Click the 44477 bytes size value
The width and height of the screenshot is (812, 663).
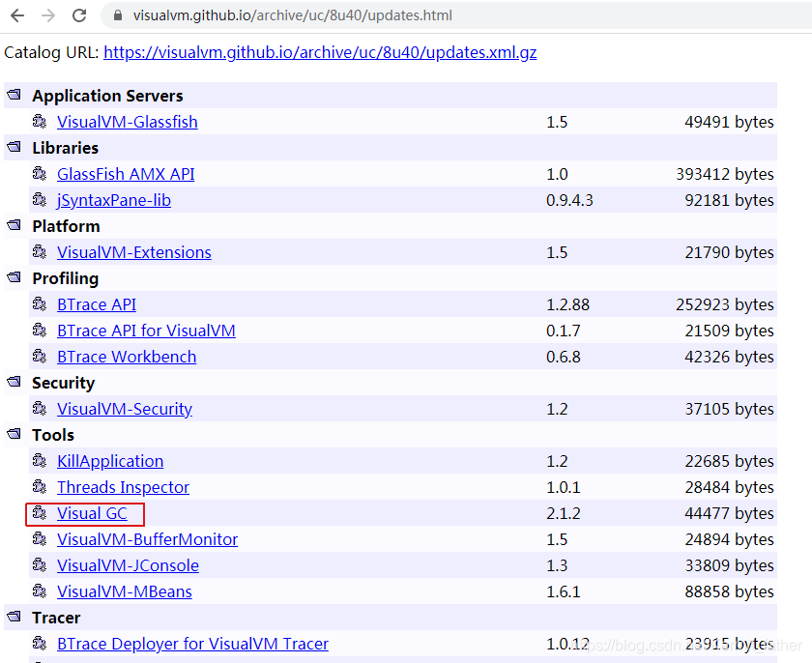coord(729,513)
